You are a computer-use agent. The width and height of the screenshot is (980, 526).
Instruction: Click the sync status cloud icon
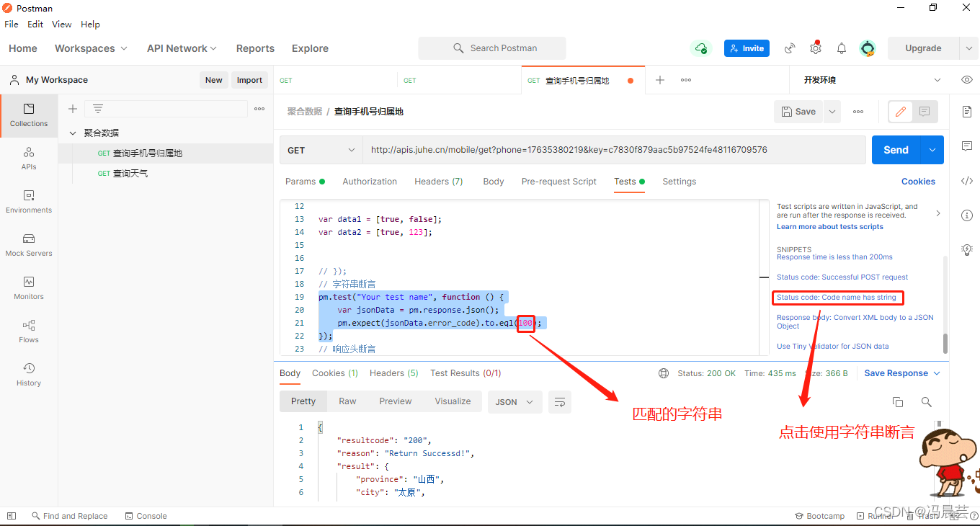[700, 48]
